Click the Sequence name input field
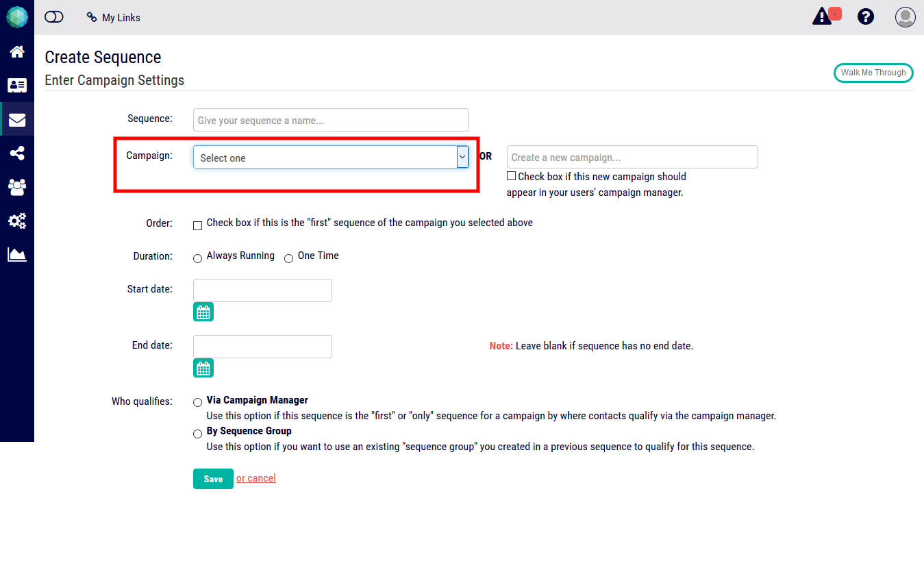 tap(331, 120)
